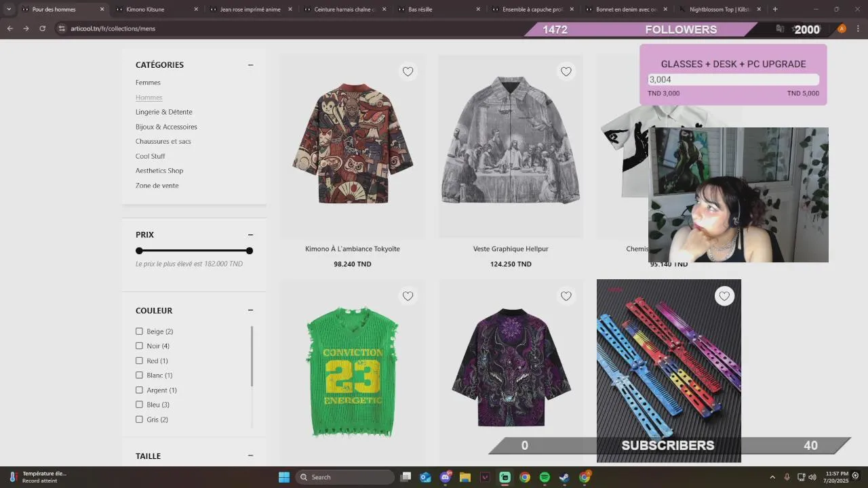Switch to the 'Bonnet en denim' tab
The image size is (868, 488).
coord(627,9)
